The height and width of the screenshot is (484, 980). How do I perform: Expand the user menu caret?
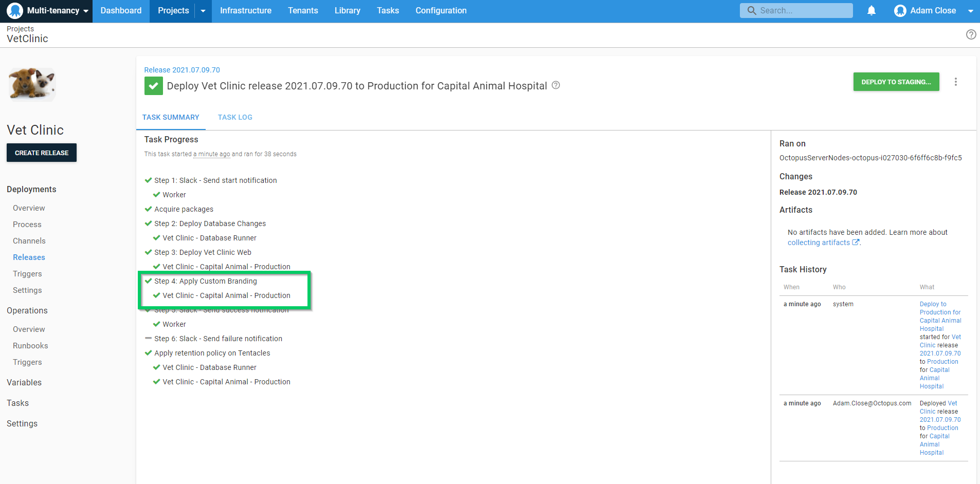(x=970, y=11)
